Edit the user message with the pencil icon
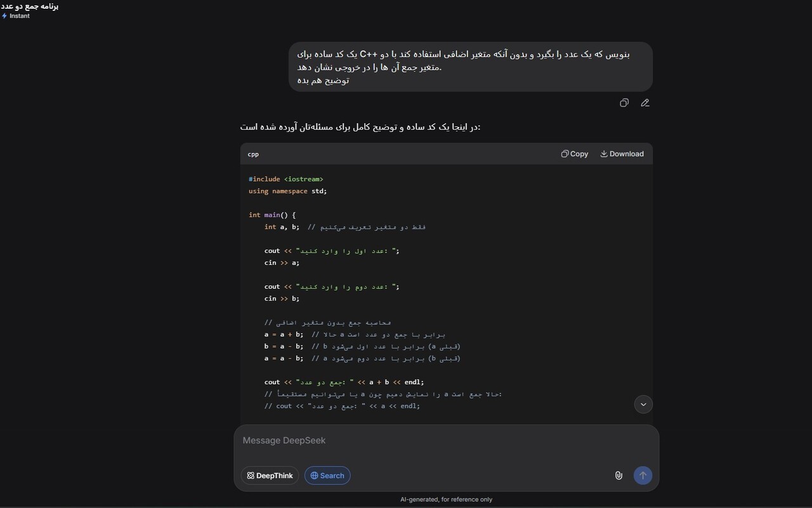The width and height of the screenshot is (812, 508). 645,103
